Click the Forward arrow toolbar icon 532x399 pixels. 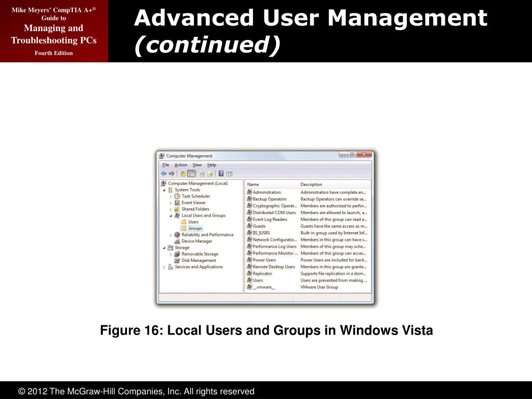point(171,174)
